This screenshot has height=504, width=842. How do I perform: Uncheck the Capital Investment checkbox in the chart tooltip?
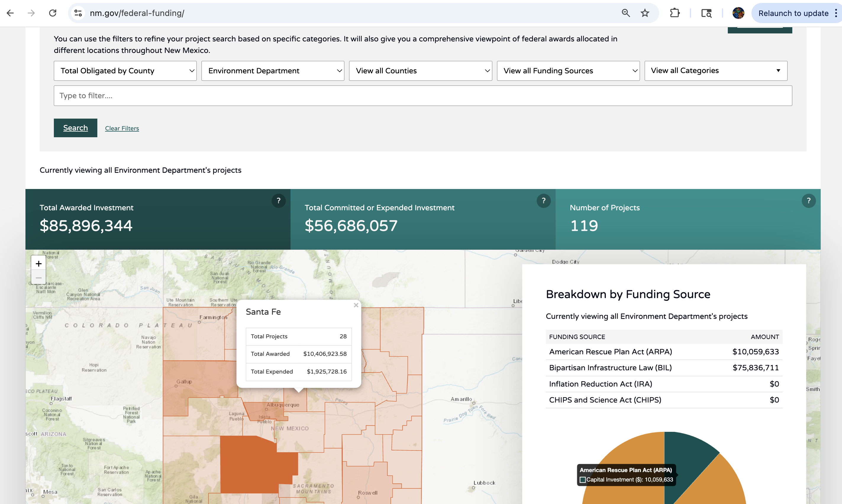click(x=583, y=479)
